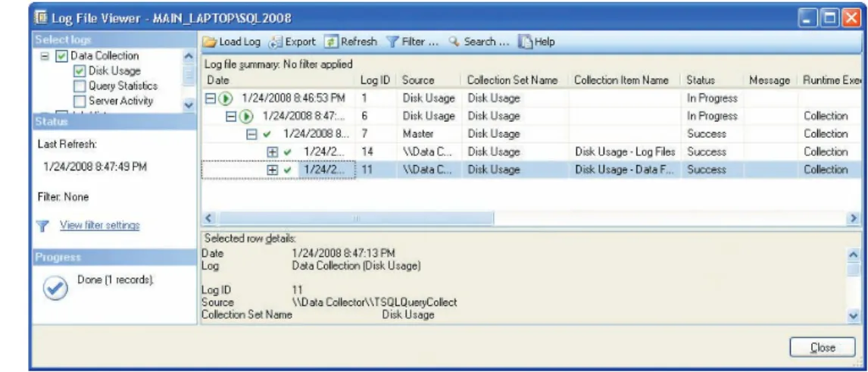
Task: Toggle the Data Collection checkbox
Action: (61, 57)
